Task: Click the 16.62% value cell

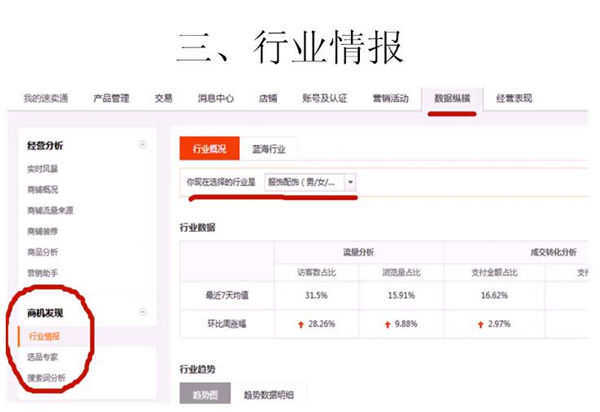Action: [494, 295]
